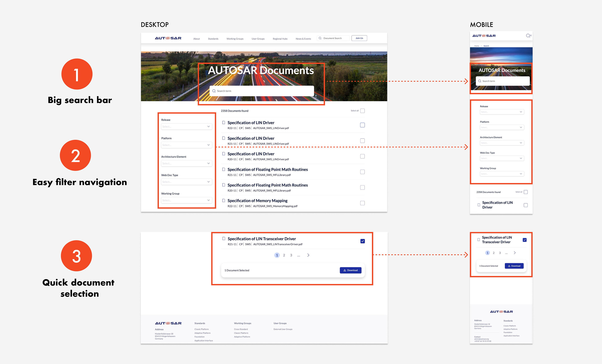Open the desktop Release dropdown
Image resolution: width=602 pixels, height=364 pixels.
tap(186, 126)
